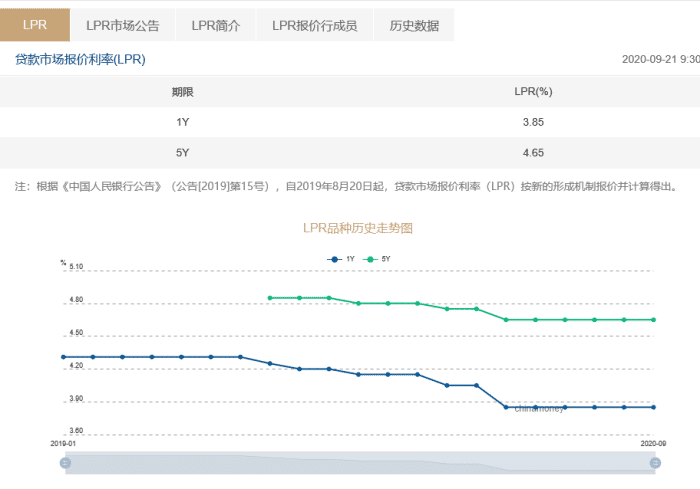
Task: Click the 贷款市场报价利率(LPR) heading
Action: (x=80, y=60)
